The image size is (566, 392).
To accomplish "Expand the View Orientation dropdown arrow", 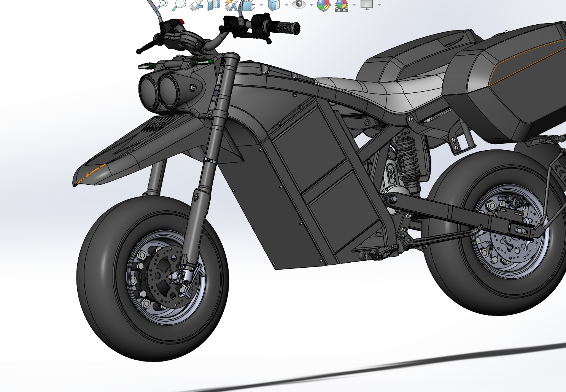I will click(261, 5).
